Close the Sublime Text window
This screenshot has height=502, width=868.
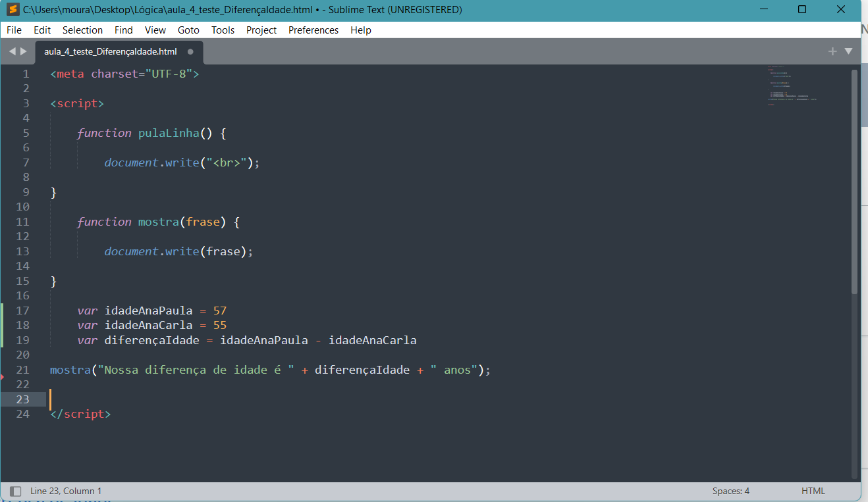[841, 10]
